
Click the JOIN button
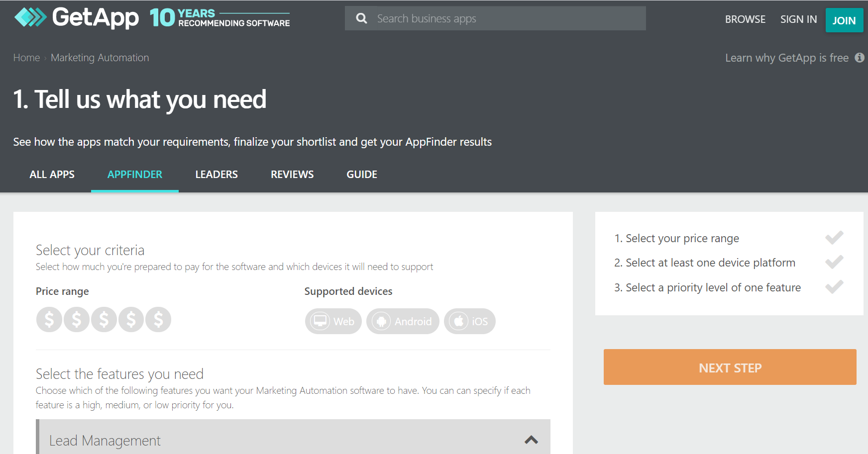click(844, 20)
